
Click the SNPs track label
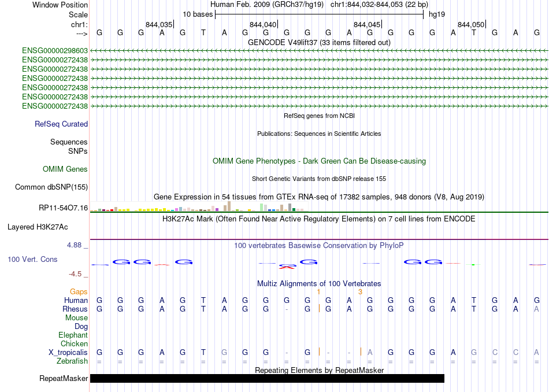click(x=78, y=151)
